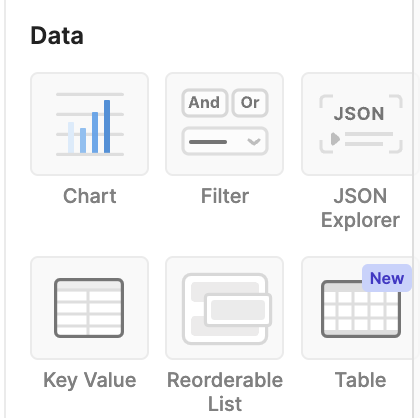This screenshot has height=418, width=420.
Task: Click the JSON Explorer text label
Action: (x=360, y=208)
